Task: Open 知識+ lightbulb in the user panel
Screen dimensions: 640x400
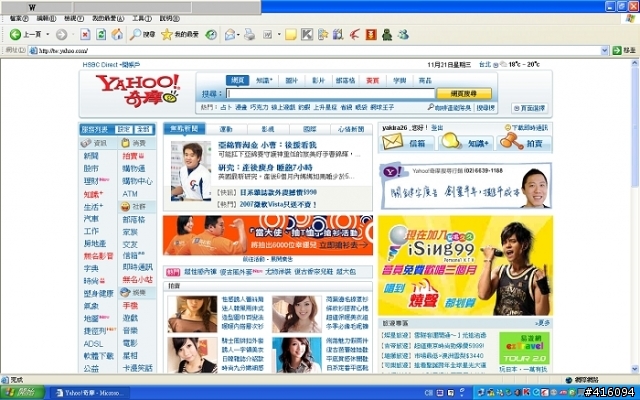Action: click(x=451, y=141)
